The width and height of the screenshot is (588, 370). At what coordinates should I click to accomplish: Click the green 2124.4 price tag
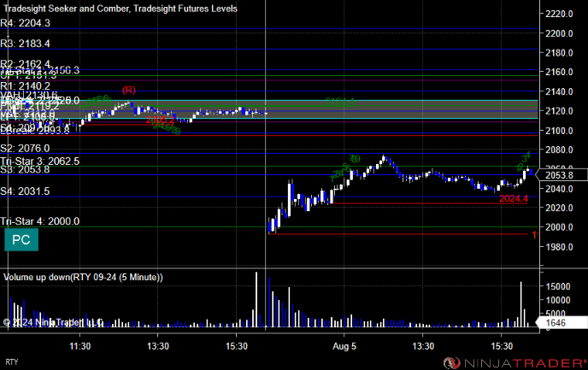[339, 102]
